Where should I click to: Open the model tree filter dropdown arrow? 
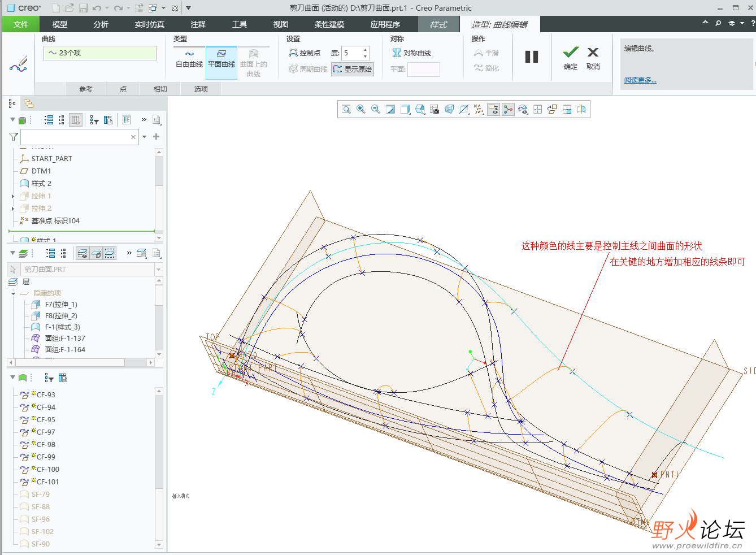145,137
